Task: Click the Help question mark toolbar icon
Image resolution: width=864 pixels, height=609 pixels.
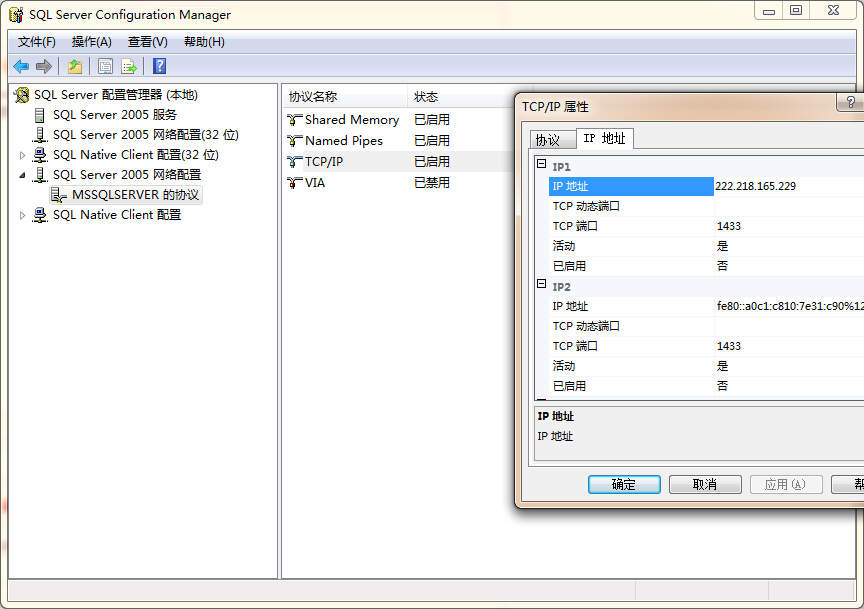Action: [160, 66]
